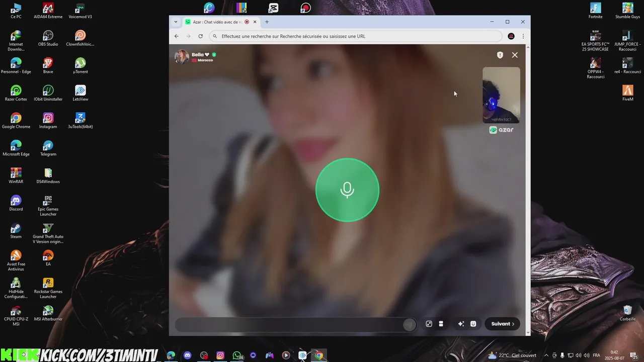Open AIDA64 Extreme desktop shortcut

[48, 11]
